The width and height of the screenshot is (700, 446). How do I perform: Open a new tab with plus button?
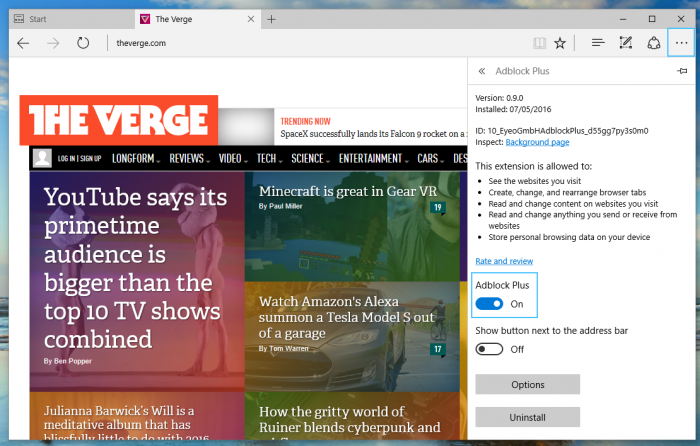tap(272, 19)
